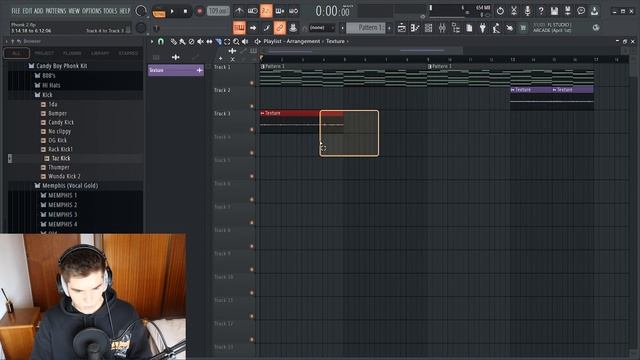The height and width of the screenshot is (360, 640).
Task: Toggle loop recording button
Action: point(293,11)
